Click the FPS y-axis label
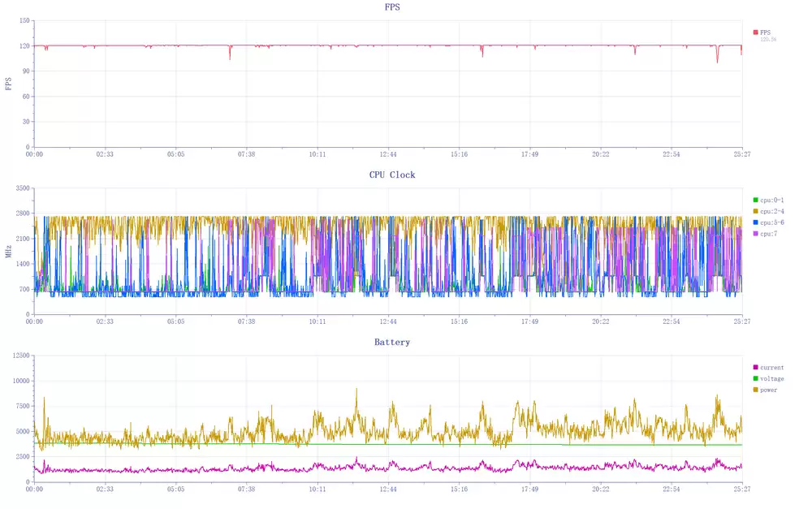This screenshot has width=812, height=509. (9, 84)
